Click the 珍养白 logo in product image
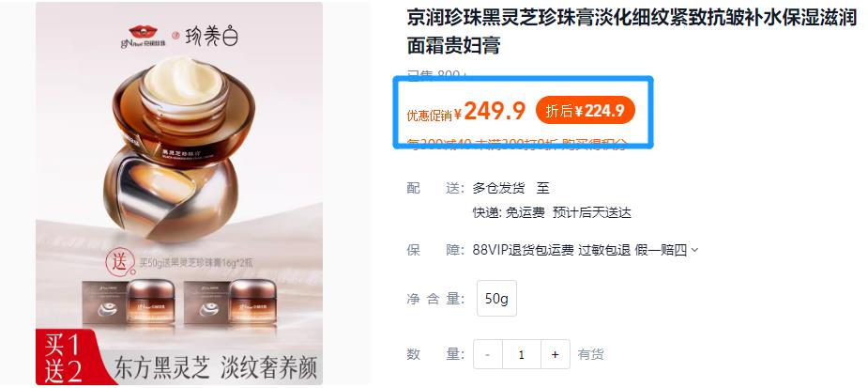Viewport: 868px width, 388px height. [213, 36]
